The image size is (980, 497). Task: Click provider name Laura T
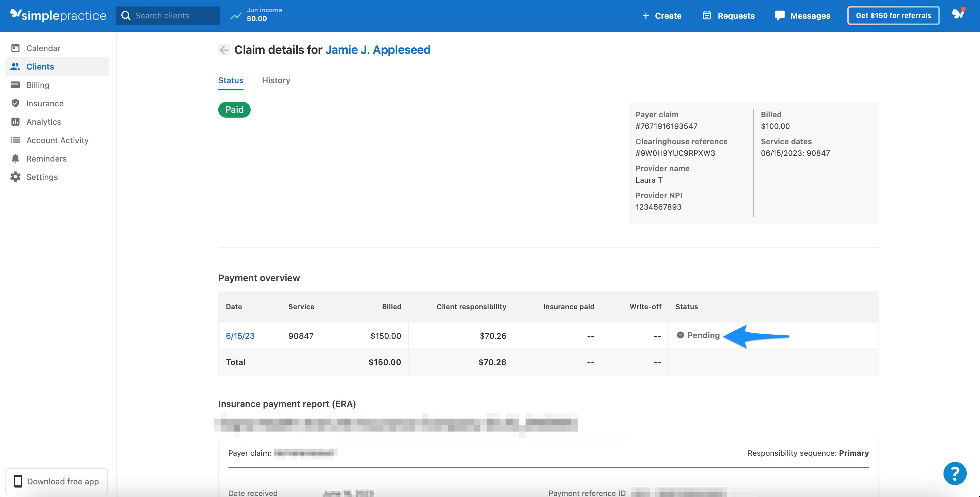pyautogui.click(x=649, y=180)
